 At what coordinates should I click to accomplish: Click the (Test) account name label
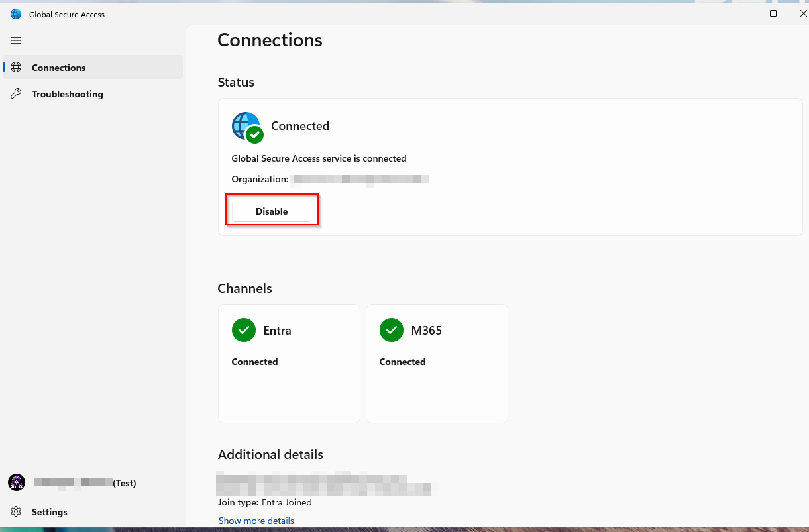click(x=125, y=483)
